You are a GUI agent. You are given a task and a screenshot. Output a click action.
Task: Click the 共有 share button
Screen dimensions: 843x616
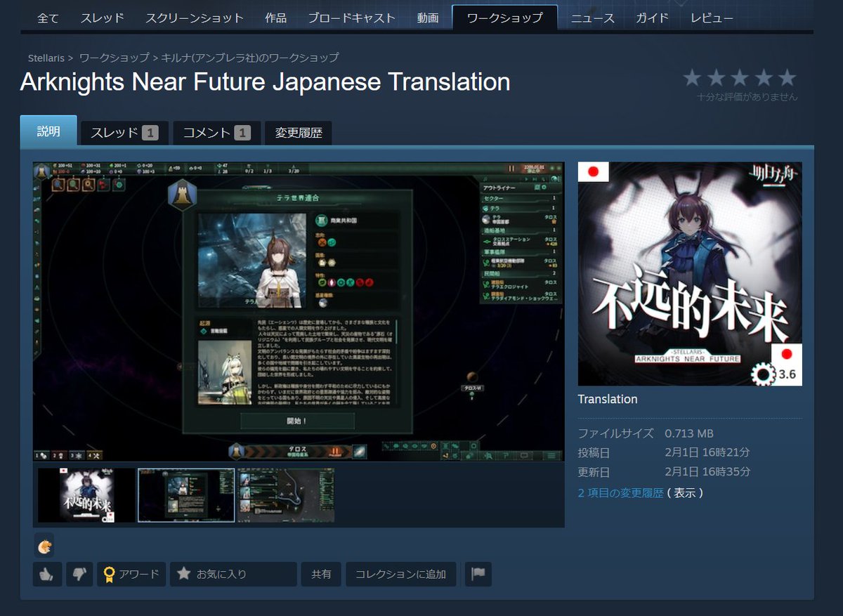(x=321, y=574)
